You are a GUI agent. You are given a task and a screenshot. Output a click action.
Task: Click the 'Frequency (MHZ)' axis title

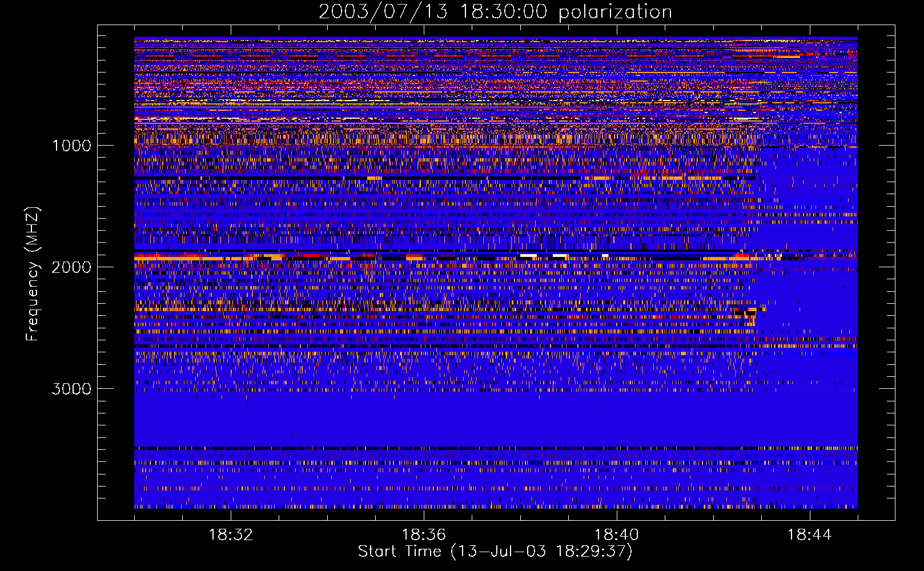[x=33, y=274]
